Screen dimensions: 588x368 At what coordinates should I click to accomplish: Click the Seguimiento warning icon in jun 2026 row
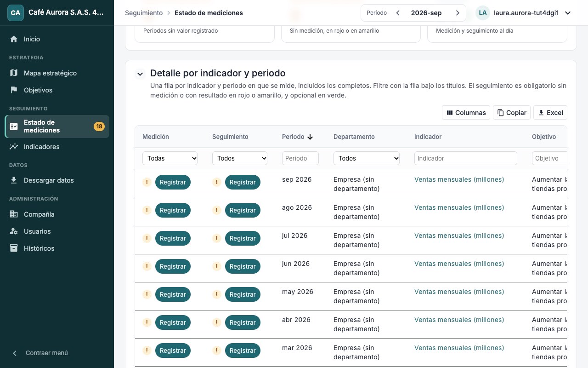tap(217, 266)
